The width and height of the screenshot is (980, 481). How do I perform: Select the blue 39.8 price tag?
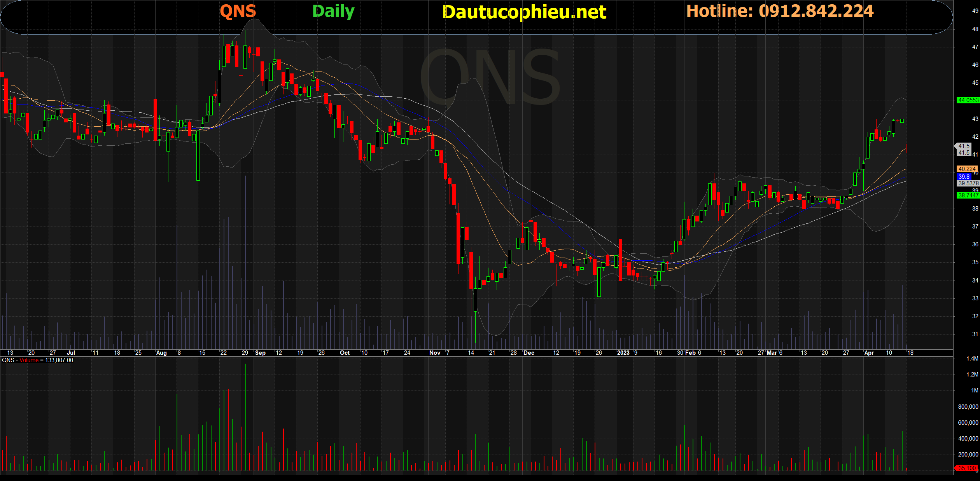[964, 176]
